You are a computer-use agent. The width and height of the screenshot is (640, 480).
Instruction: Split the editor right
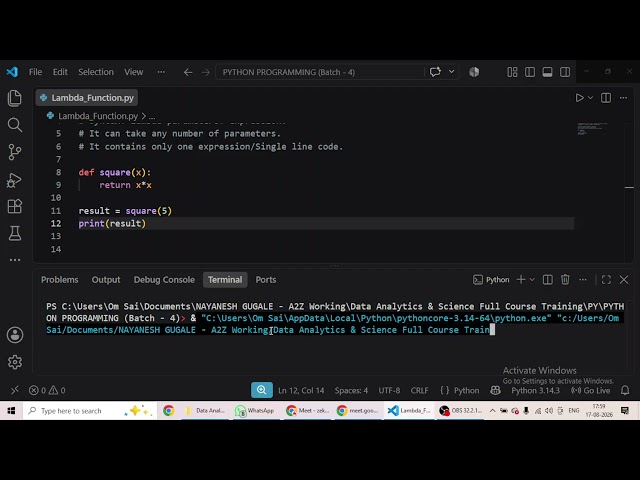[606, 98]
